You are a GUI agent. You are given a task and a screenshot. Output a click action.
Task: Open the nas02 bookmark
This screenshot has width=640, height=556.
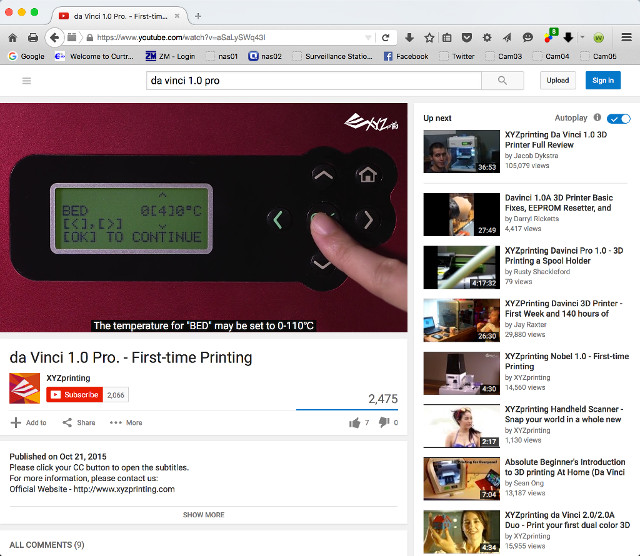tap(265, 56)
